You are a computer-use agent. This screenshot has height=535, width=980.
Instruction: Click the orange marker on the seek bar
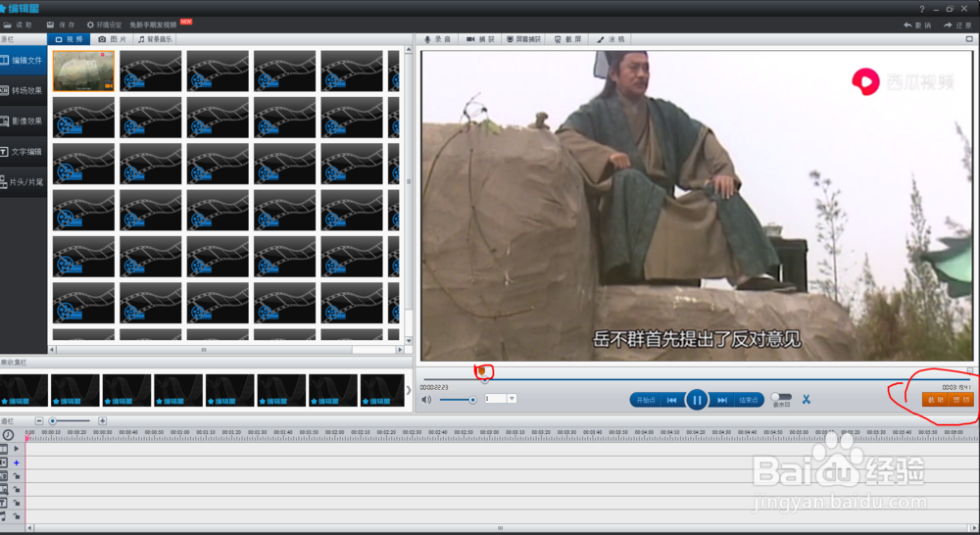pyautogui.click(x=482, y=371)
